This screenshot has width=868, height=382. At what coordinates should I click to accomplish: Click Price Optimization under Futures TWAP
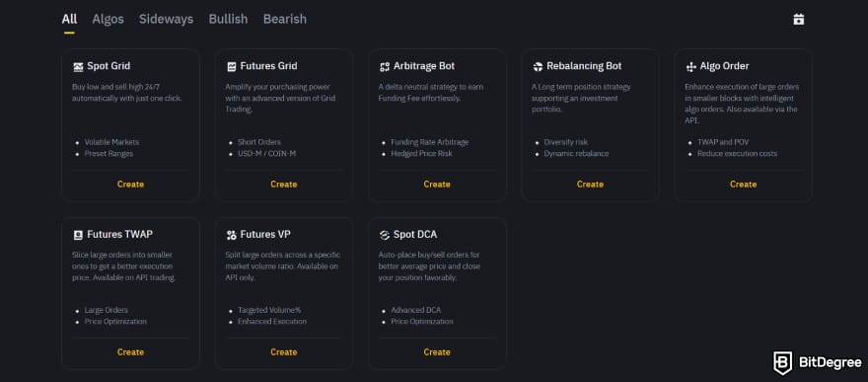coord(115,321)
